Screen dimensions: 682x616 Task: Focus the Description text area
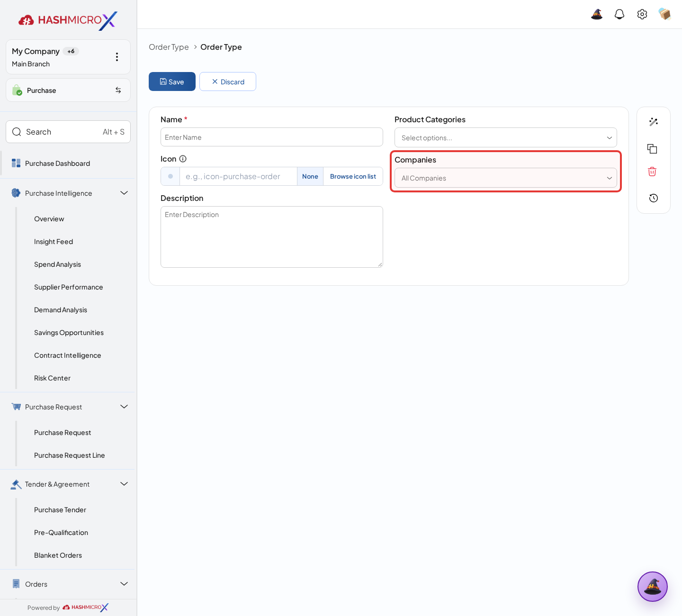coord(272,237)
